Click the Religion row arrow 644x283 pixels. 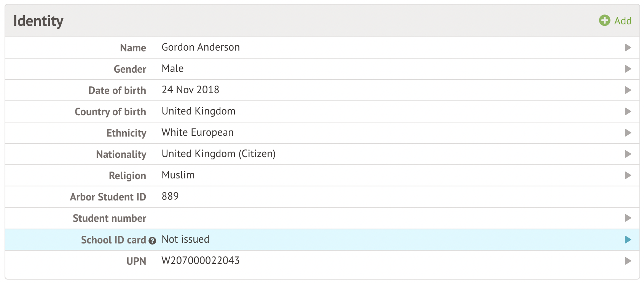click(628, 175)
